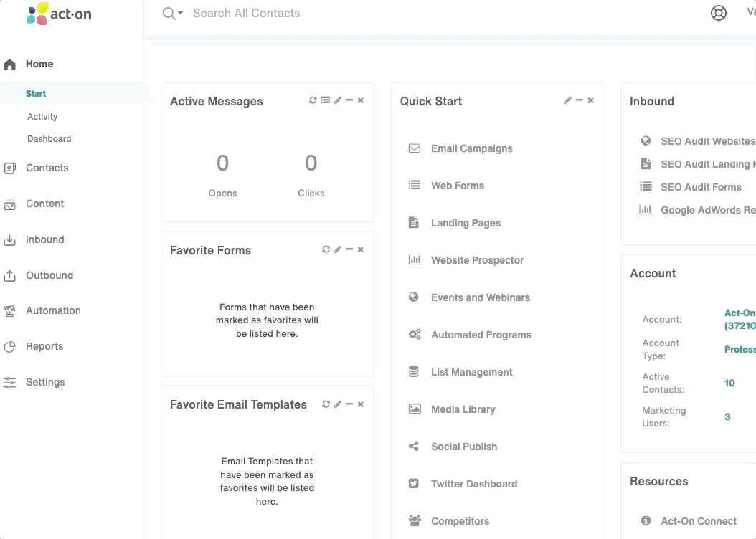
Task: Click the Social Publish share icon
Action: point(414,446)
